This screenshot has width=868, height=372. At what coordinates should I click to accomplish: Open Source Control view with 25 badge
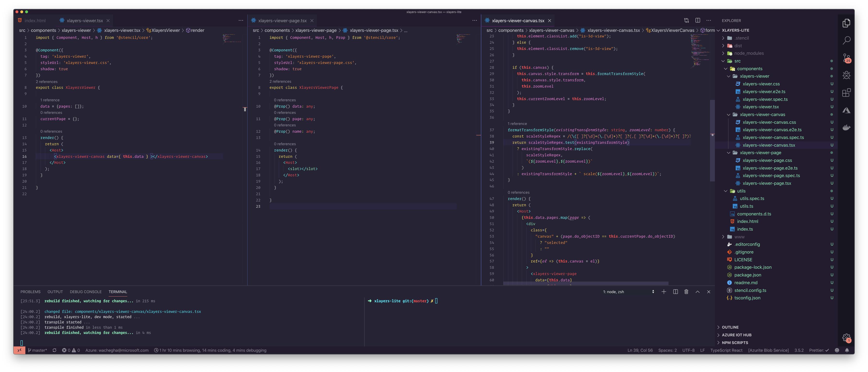click(846, 58)
